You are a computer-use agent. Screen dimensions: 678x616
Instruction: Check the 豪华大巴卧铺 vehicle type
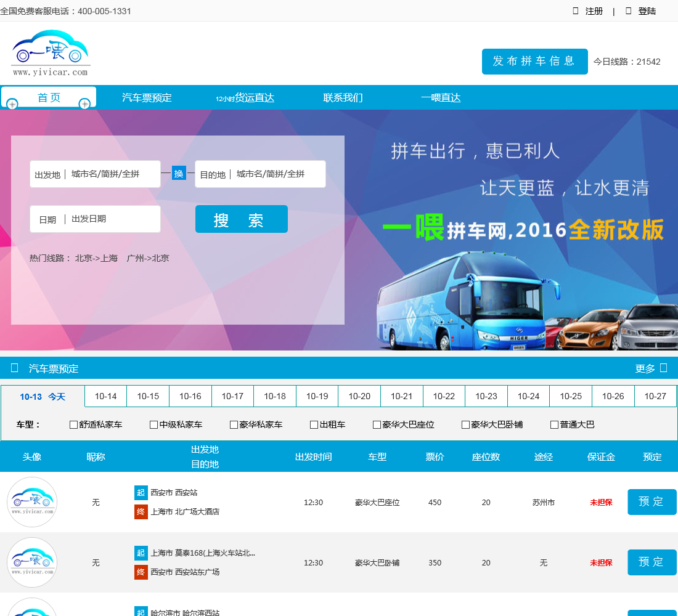click(466, 425)
